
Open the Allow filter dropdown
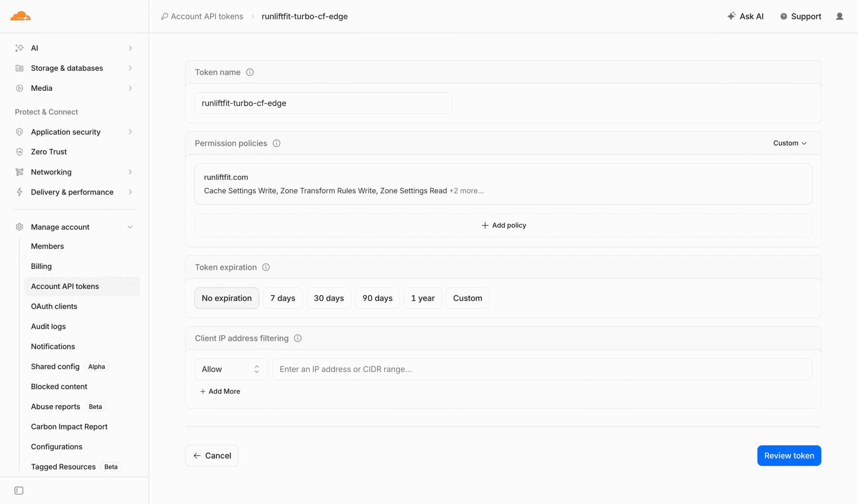[x=231, y=369]
